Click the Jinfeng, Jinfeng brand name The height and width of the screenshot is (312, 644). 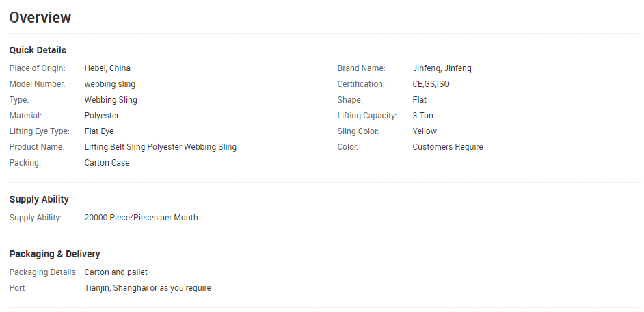coord(442,68)
